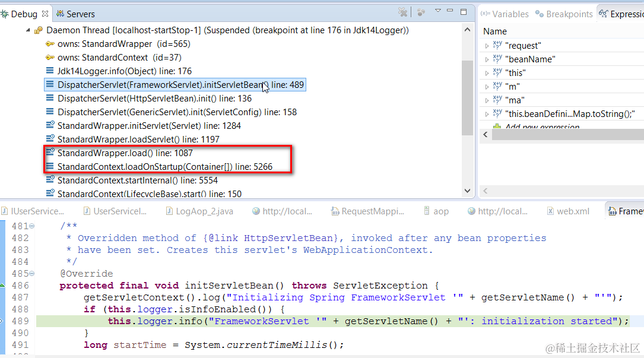This screenshot has width=644, height=358.
Task: Click the Name column header in Expressions
Action: coord(494,31)
